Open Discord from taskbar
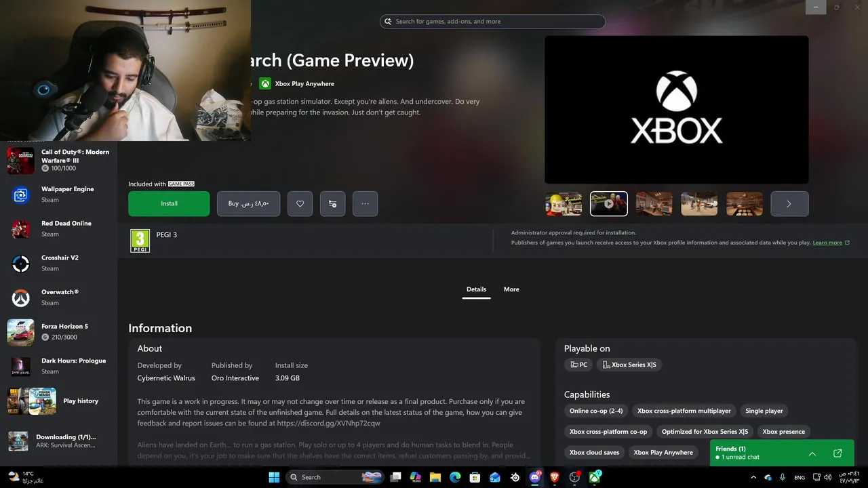868x488 pixels. point(535,477)
